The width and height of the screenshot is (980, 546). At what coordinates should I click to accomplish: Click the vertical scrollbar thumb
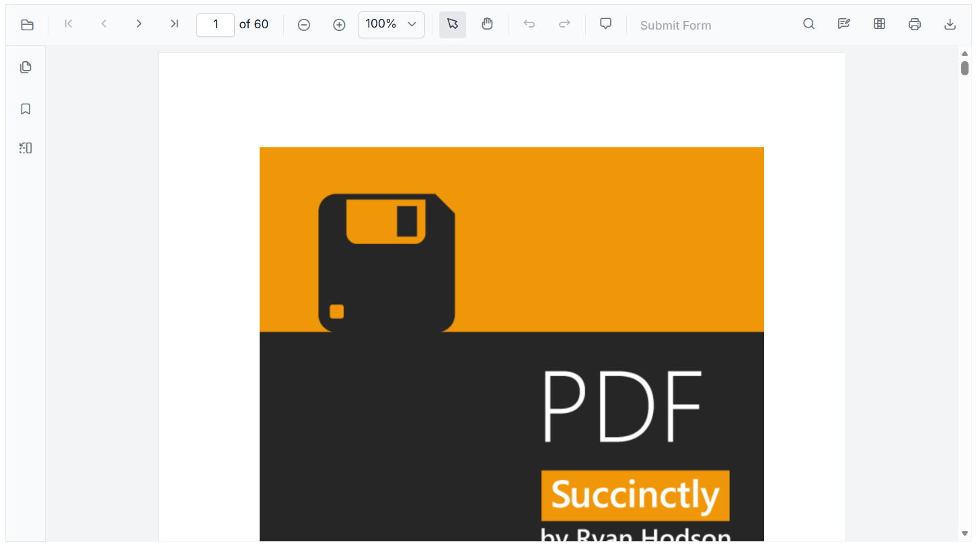[x=965, y=69]
